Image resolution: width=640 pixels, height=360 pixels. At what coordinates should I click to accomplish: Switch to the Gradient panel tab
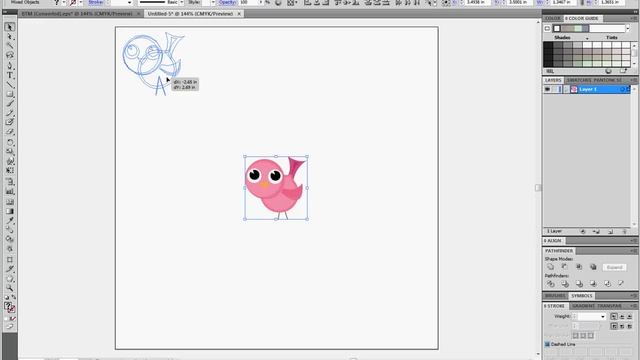(583, 306)
